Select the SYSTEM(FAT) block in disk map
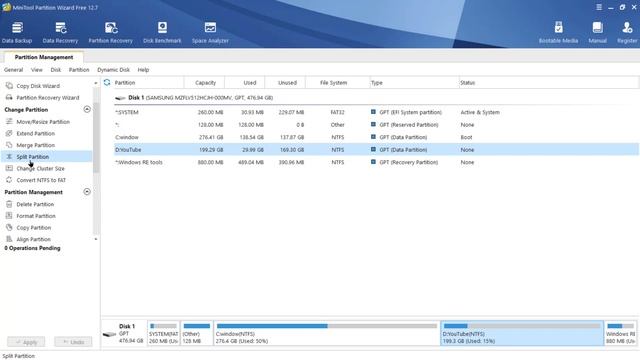The height and width of the screenshot is (360, 640). coord(163,333)
